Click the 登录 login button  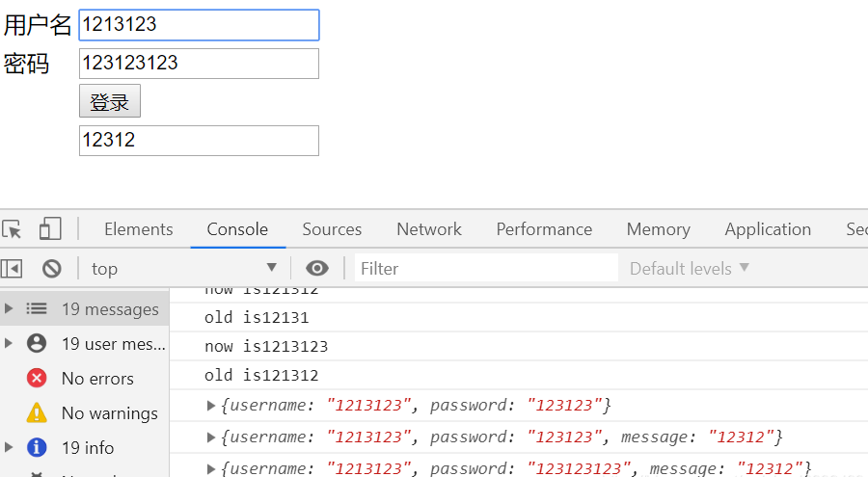(x=110, y=101)
